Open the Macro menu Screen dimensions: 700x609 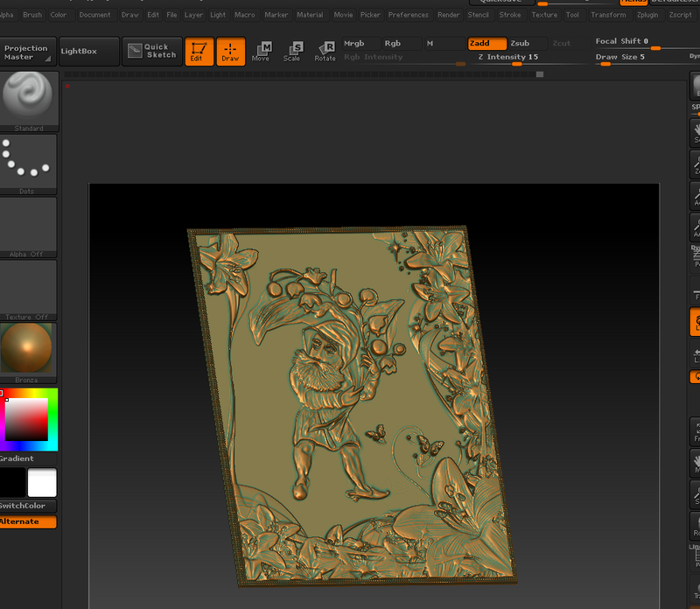coord(245,15)
